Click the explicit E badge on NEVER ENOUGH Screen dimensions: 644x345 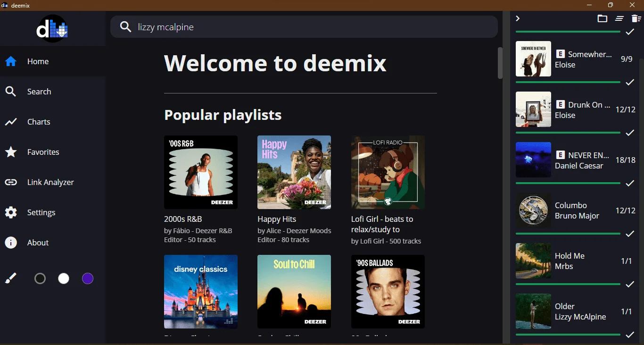tap(560, 155)
